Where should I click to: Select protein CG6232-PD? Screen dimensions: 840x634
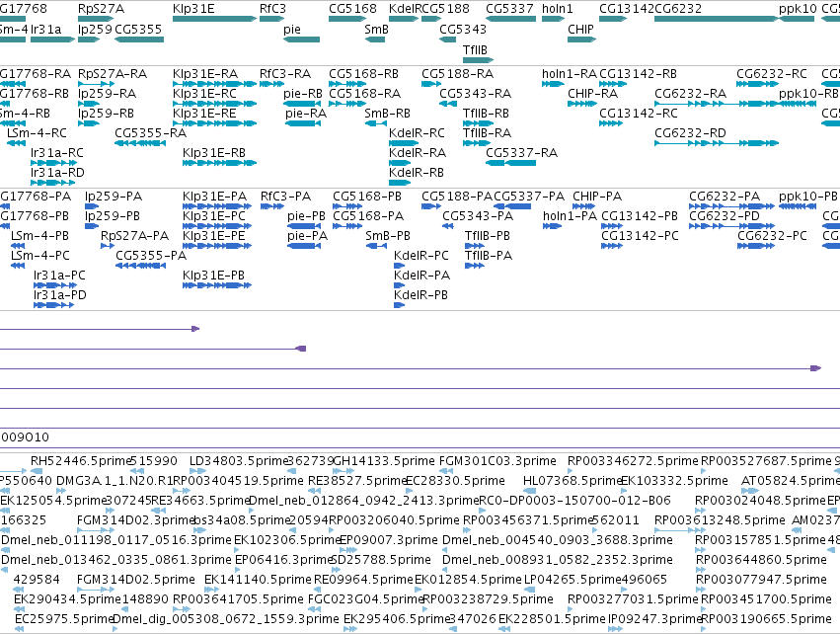[731, 226]
